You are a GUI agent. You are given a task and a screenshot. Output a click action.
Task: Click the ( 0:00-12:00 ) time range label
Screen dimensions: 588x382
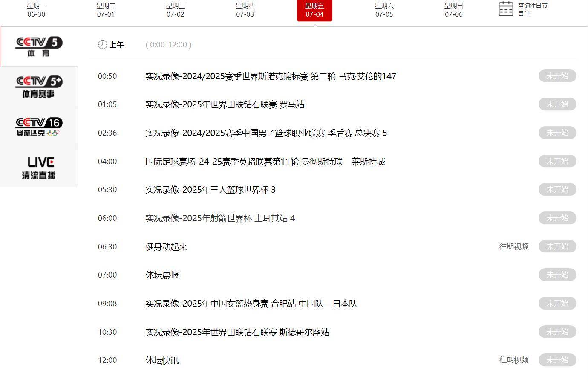pyautogui.click(x=169, y=45)
